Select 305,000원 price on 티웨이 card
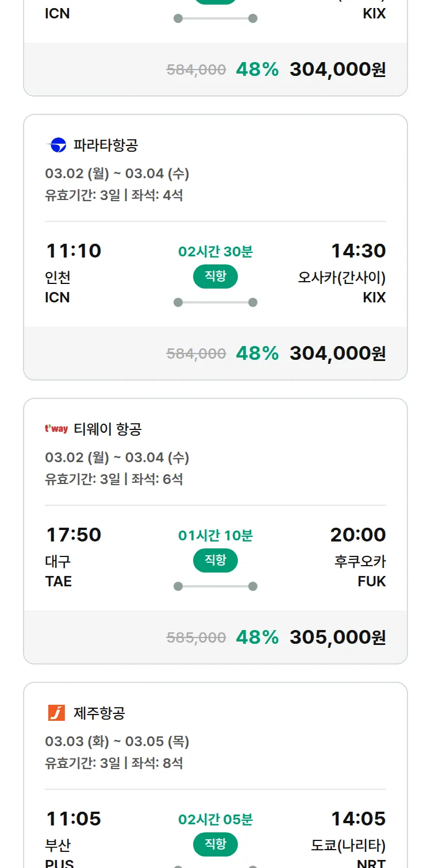Viewport: 431px width, 868px height. coord(337,637)
